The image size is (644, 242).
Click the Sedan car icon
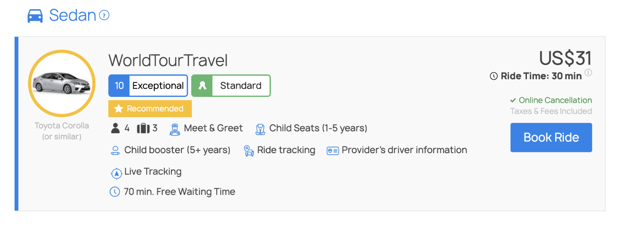pos(35,16)
